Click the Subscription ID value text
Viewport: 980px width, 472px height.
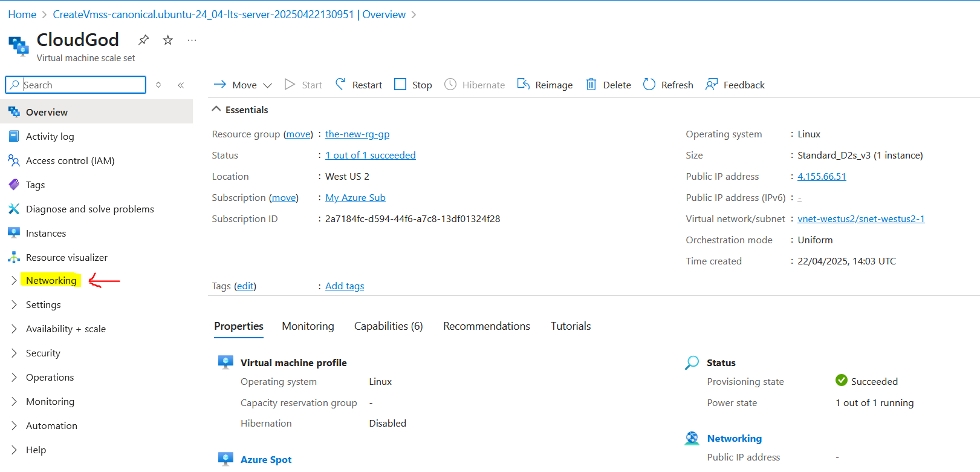413,218
